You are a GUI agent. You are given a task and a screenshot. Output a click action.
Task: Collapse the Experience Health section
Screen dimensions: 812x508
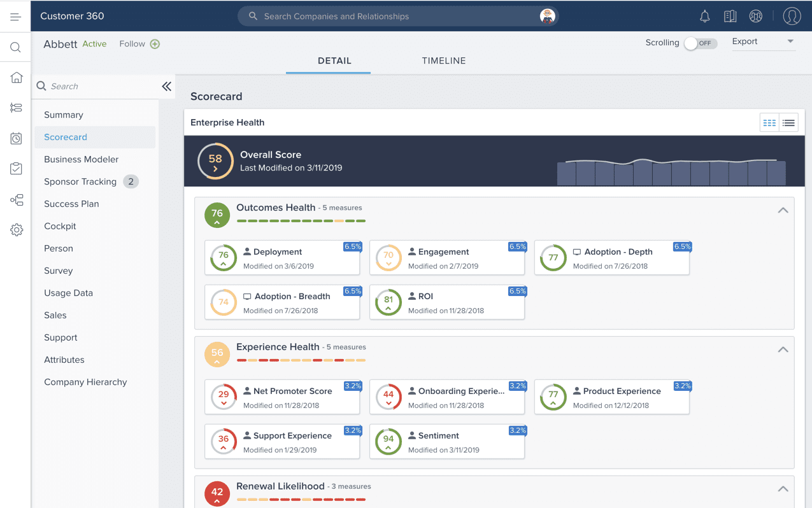click(x=783, y=349)
